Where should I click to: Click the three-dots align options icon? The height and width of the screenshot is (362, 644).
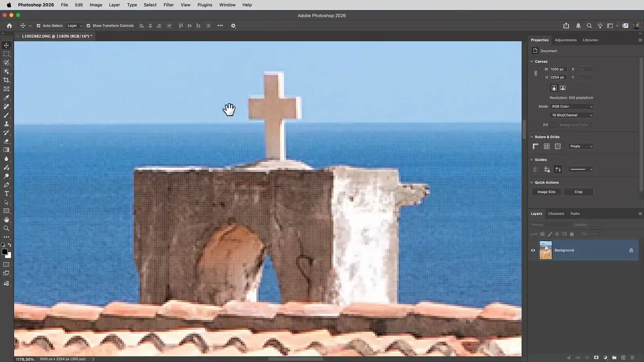220,26
